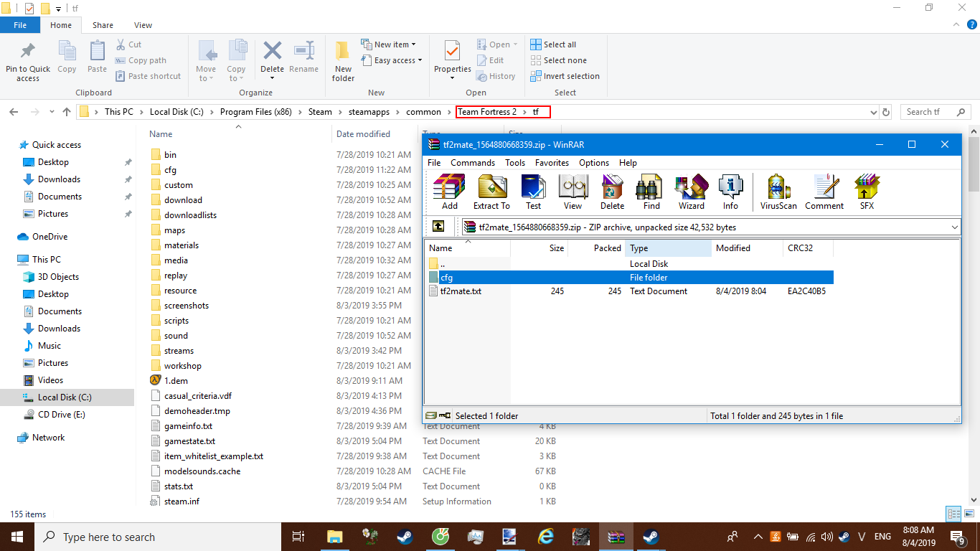Launch the Wizard tool in WinRAR

(x=691, y=191)
